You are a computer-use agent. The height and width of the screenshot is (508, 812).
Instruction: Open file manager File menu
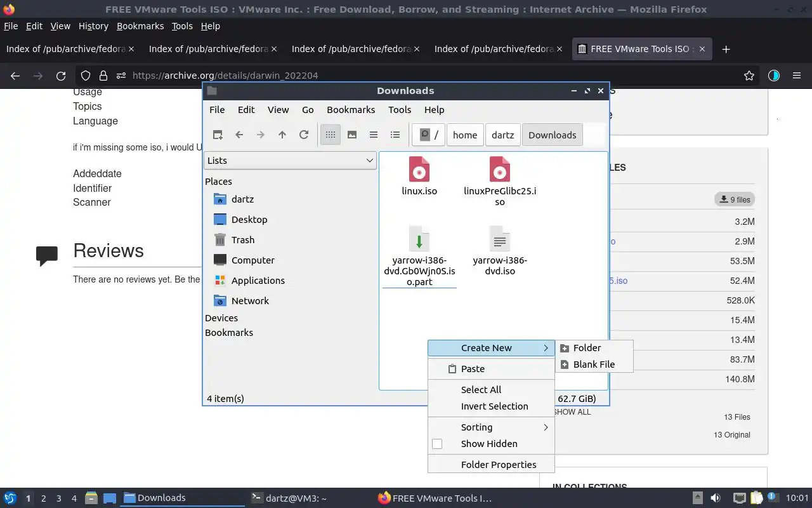click(x=217, y=110)
